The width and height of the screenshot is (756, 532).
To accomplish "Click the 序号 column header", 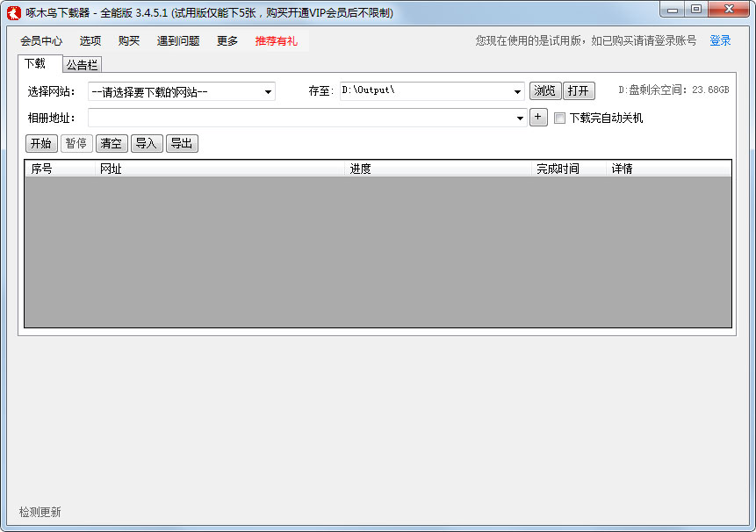I will 60,169.
